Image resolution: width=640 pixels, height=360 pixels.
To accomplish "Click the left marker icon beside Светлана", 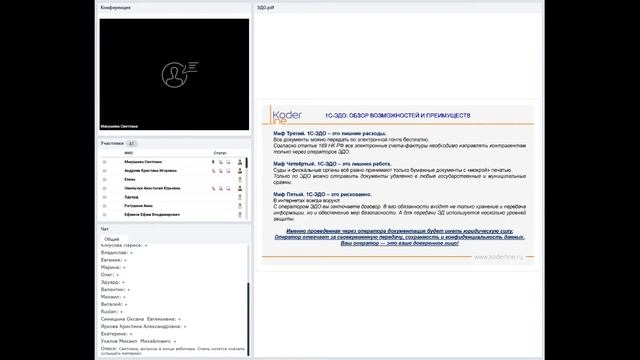I will coord(104,162).
